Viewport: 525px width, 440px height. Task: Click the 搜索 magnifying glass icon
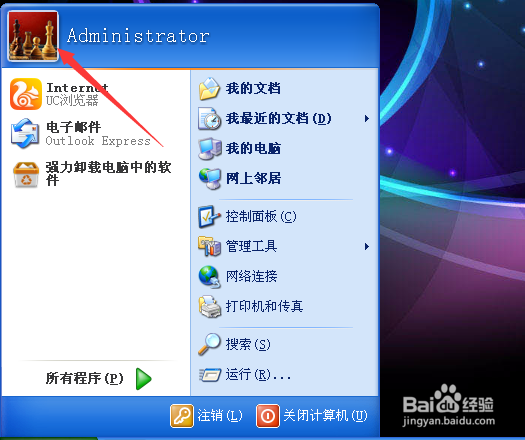click(209, 344)
